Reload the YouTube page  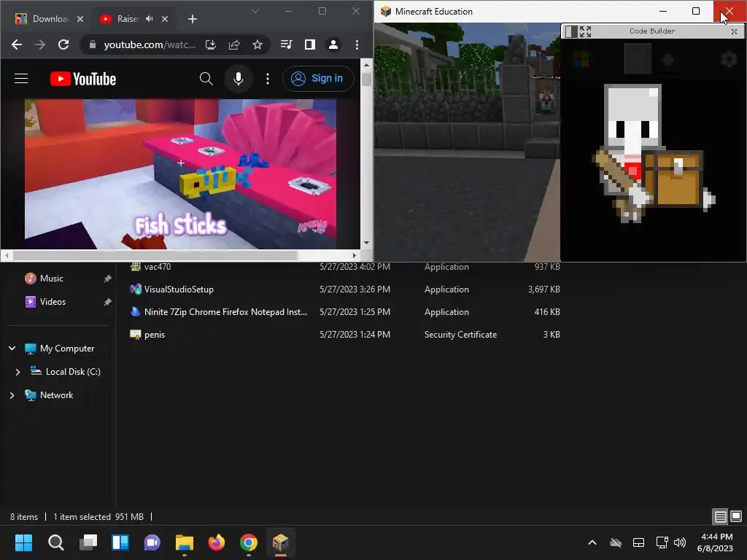(x=63, y=44)
